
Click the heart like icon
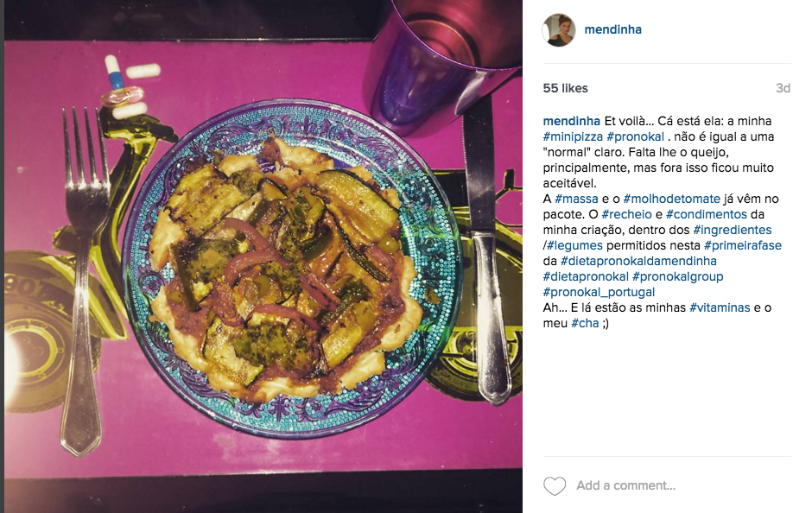pos(554,485)
